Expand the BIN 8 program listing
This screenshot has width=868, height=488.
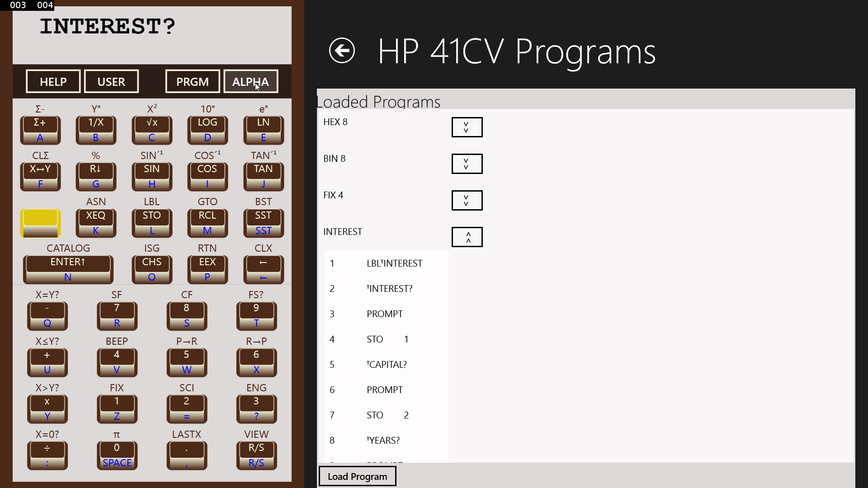click(x=467, y=164)
